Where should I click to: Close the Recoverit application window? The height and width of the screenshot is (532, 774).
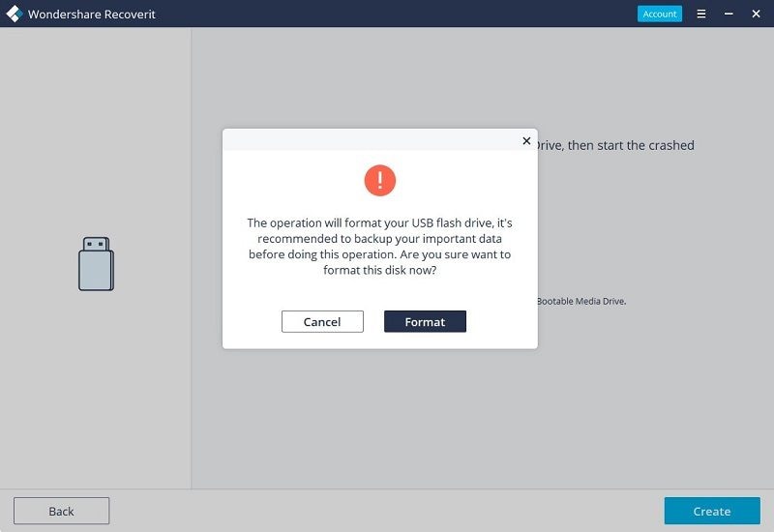(756, 14)
